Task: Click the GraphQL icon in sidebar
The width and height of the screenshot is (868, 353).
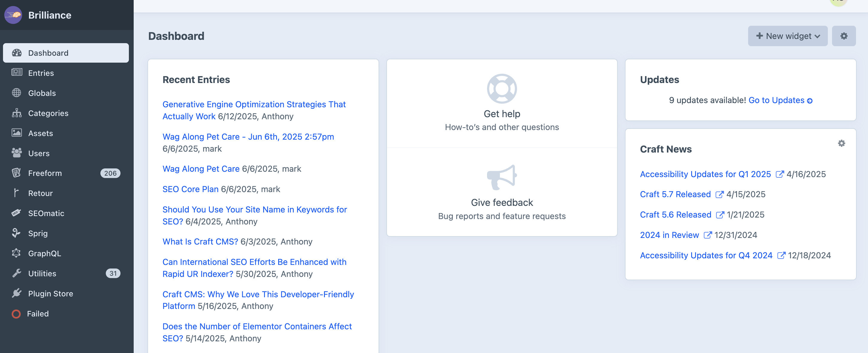Action: point(16,253)
